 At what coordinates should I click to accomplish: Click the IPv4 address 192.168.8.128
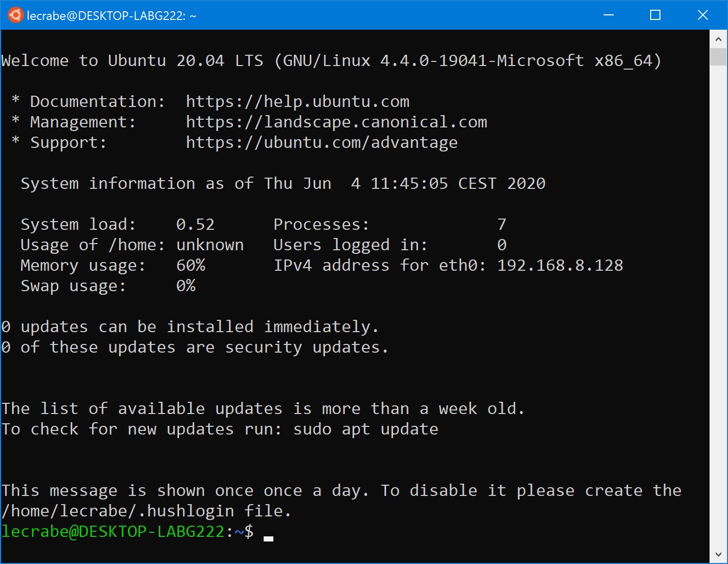[x=560, y=265]
